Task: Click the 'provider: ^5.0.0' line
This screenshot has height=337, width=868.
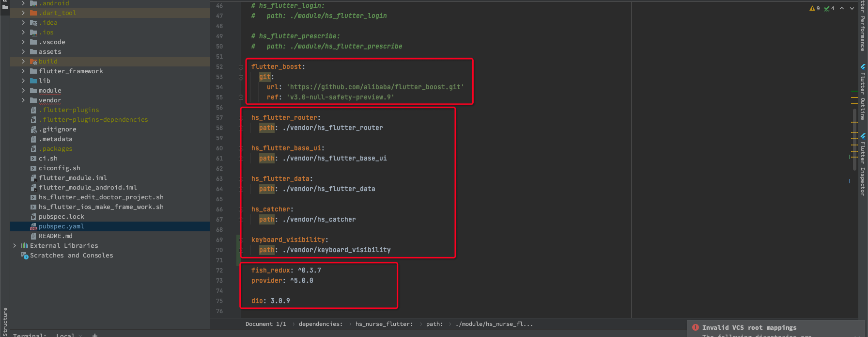Action: [282, 281]
